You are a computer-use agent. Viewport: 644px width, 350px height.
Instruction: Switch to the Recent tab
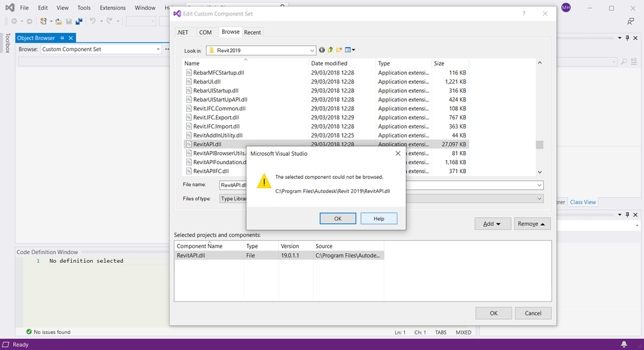click(252, 32)
